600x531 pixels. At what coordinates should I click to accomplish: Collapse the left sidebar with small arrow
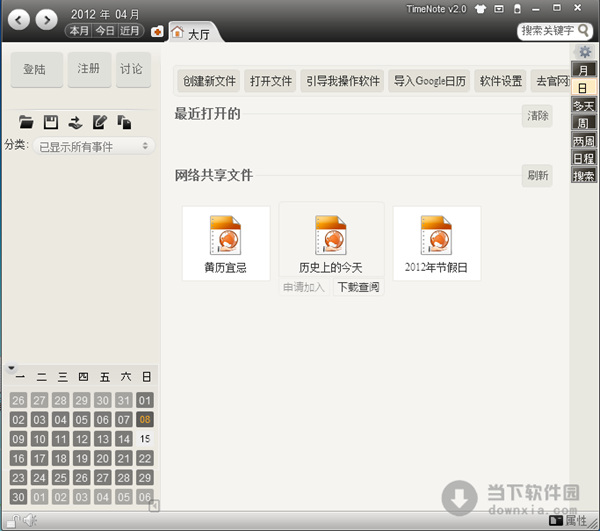[154, 506]
